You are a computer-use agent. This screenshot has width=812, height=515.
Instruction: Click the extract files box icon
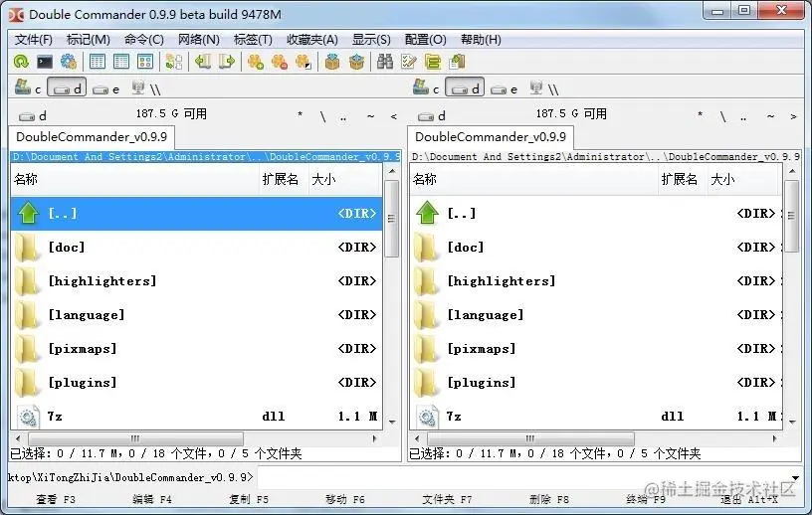[x=356, y=62]
